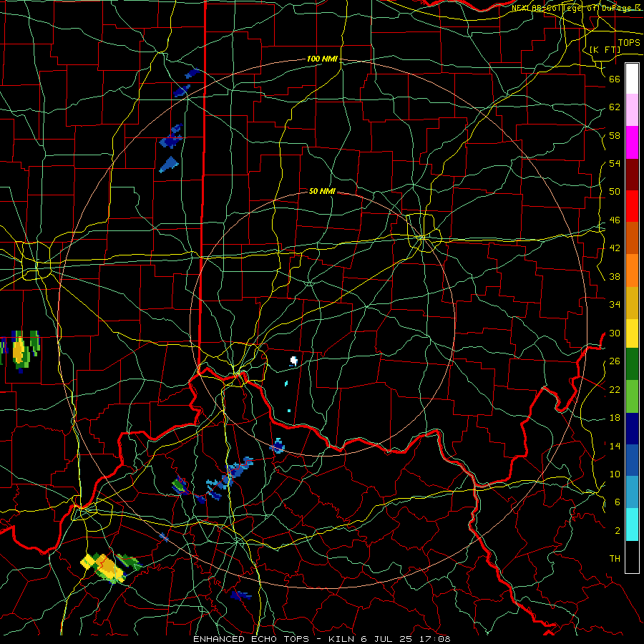
Task: Click the black TH threshold swatch
Action: [632, 557]
